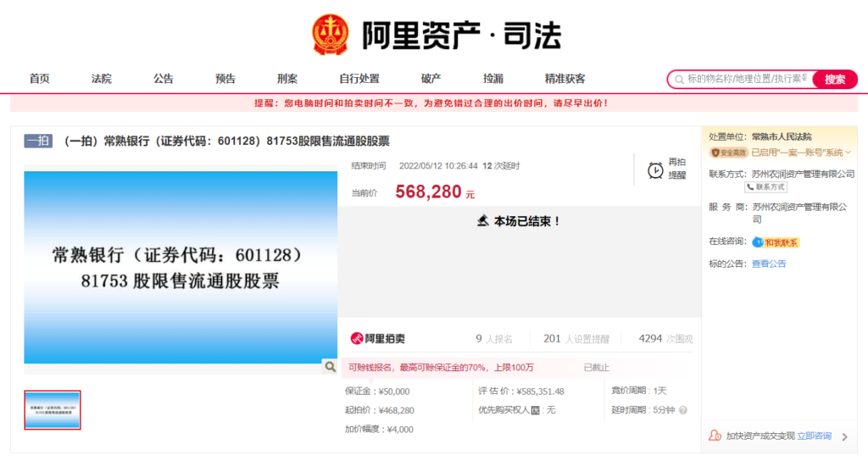
Task: Click the 安全高效 shield badge
Action: click(x=728, y=153)
